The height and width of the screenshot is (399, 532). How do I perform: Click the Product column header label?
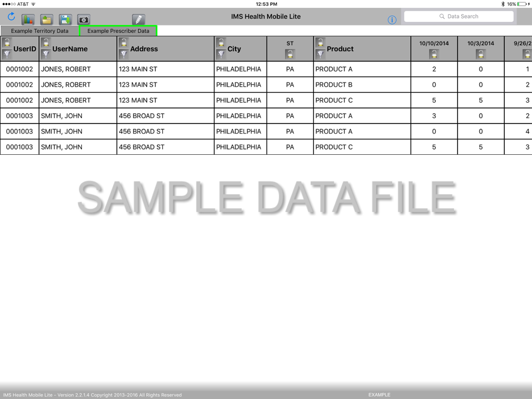[340, 49]
